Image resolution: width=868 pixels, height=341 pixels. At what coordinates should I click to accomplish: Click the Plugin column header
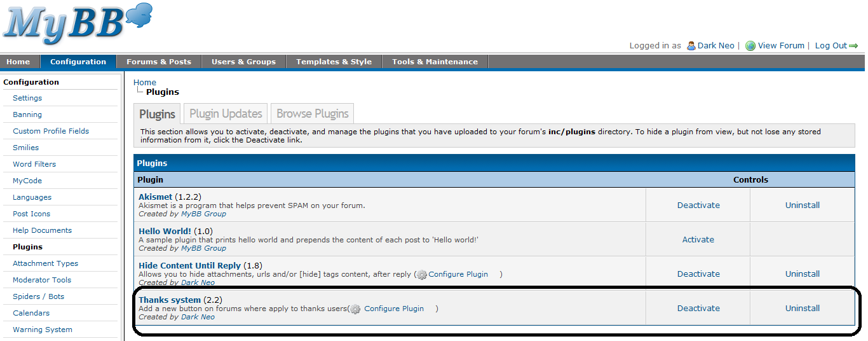tap(151, 180)
